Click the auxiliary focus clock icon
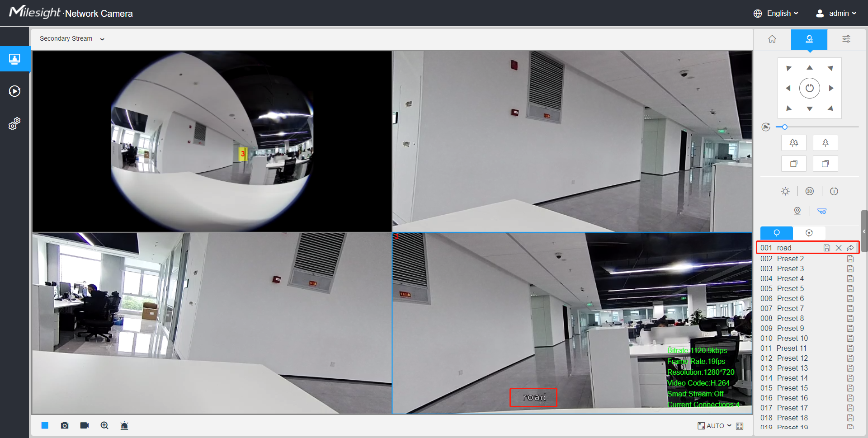 click(x=834, y=191)
